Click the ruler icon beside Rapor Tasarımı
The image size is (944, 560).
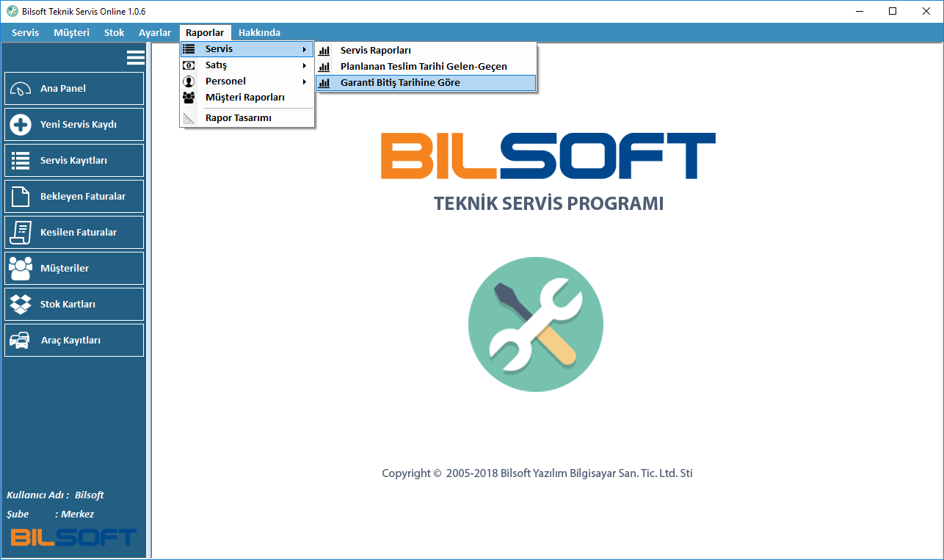[189, 118]
